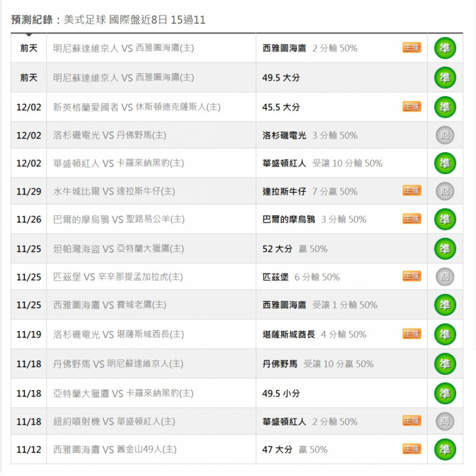Click the prediction 洛杉磯電光 3 分輸 50%
This screenshot has width=476, height=476.
tap(310, 135)
